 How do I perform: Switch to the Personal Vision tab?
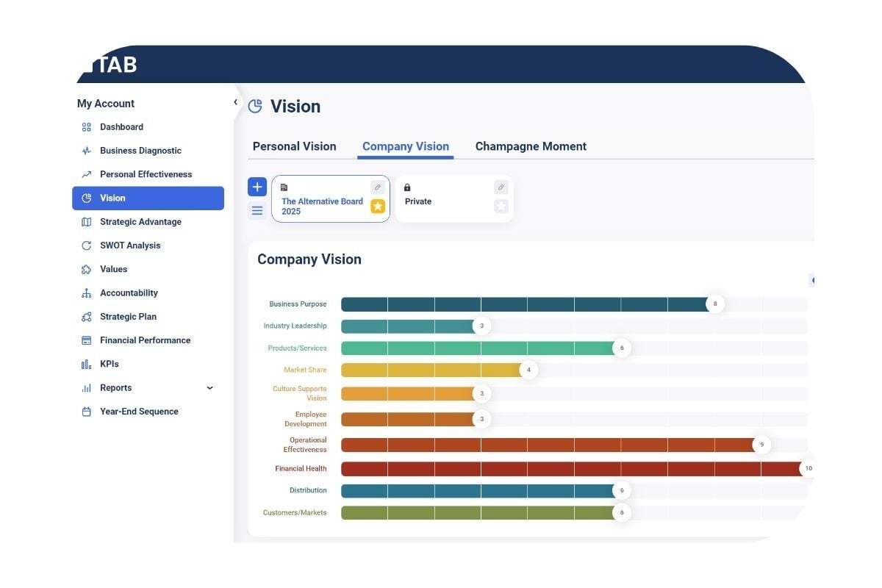294,146
